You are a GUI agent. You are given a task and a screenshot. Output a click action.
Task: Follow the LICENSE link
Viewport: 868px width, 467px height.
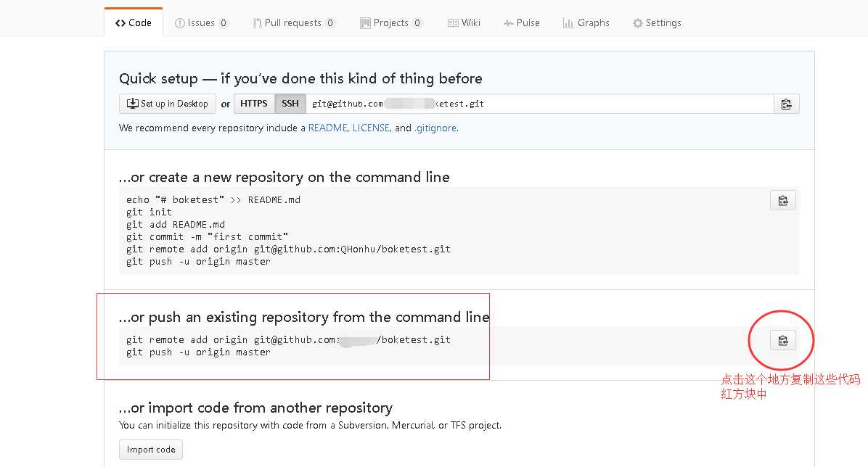(371, 128)
